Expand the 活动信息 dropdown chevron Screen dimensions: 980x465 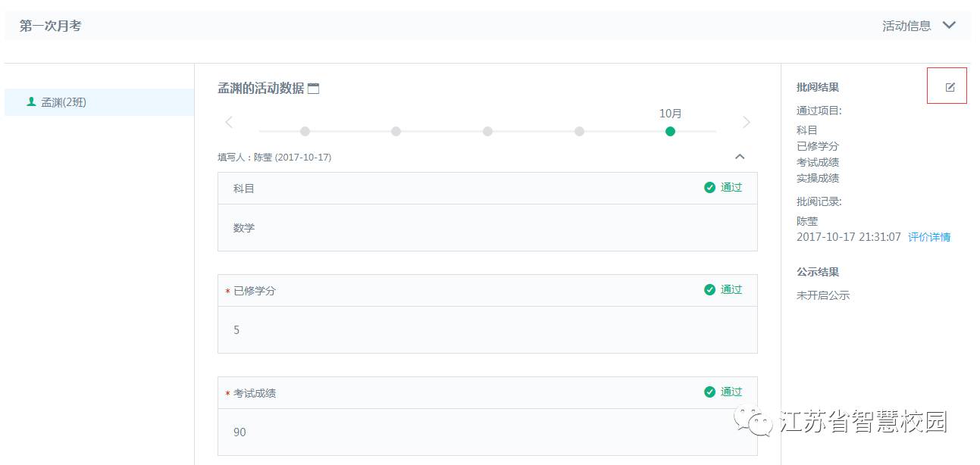click(949, 25)
